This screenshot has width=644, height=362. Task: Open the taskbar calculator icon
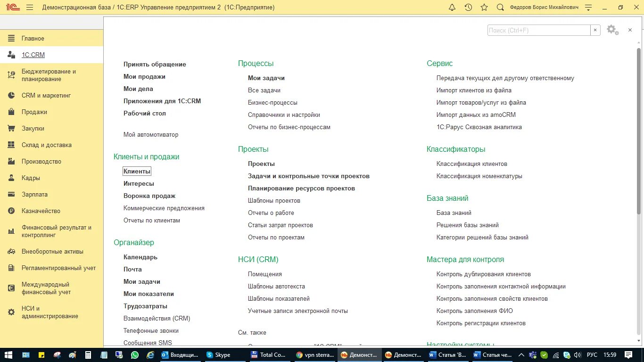tap(88, 355)
